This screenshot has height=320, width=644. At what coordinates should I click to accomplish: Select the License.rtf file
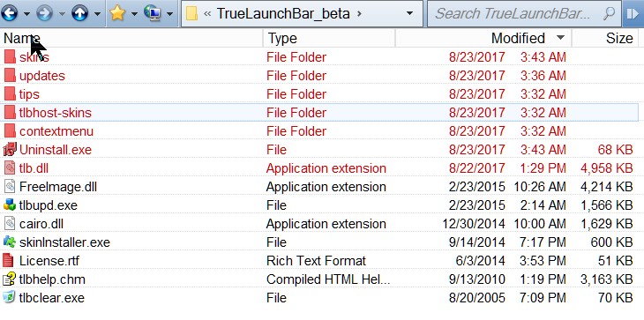[x=49, y=261]
